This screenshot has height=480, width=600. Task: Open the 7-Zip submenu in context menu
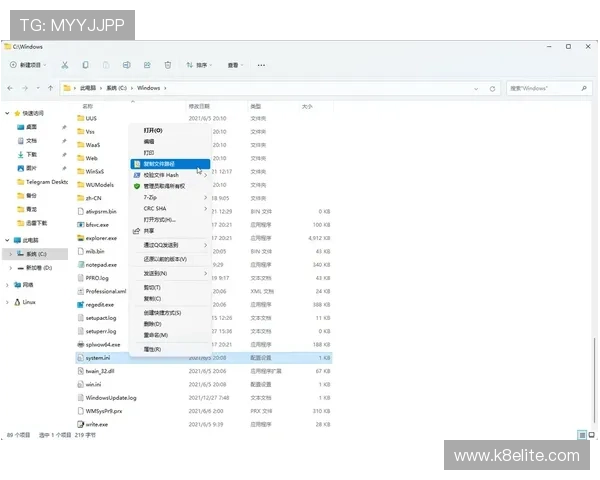(150, 197)
